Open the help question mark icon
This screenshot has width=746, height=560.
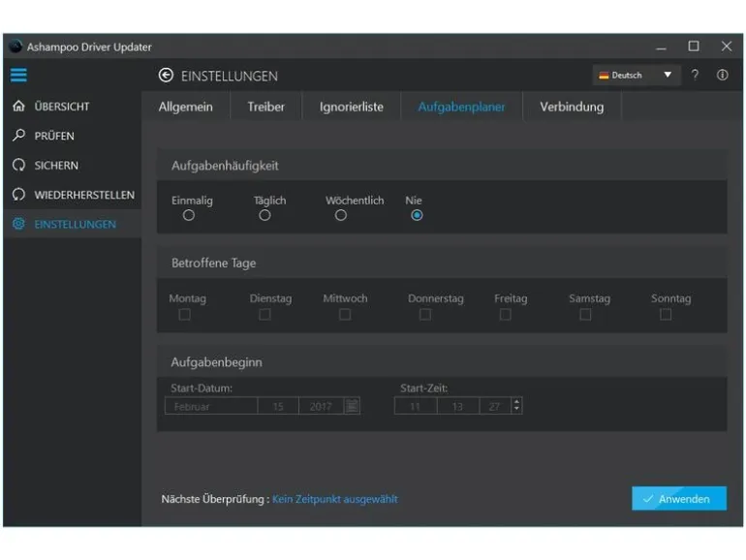pyautogui.click(x=695, y=75)
